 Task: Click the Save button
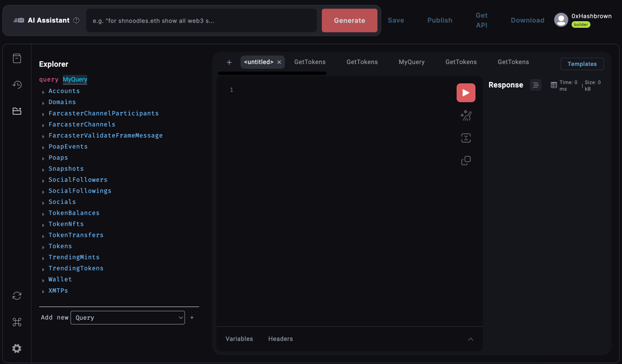click(x=396, y=20)
